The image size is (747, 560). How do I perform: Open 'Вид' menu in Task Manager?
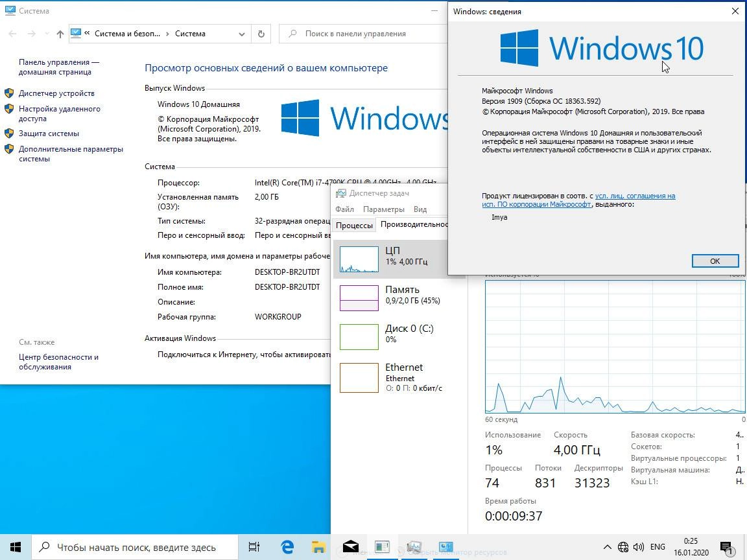(x=420, y=209)
